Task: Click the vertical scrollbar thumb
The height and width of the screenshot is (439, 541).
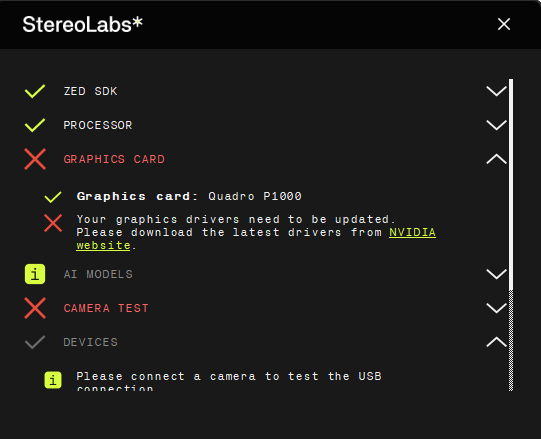Action: click(x=511, y=185)
